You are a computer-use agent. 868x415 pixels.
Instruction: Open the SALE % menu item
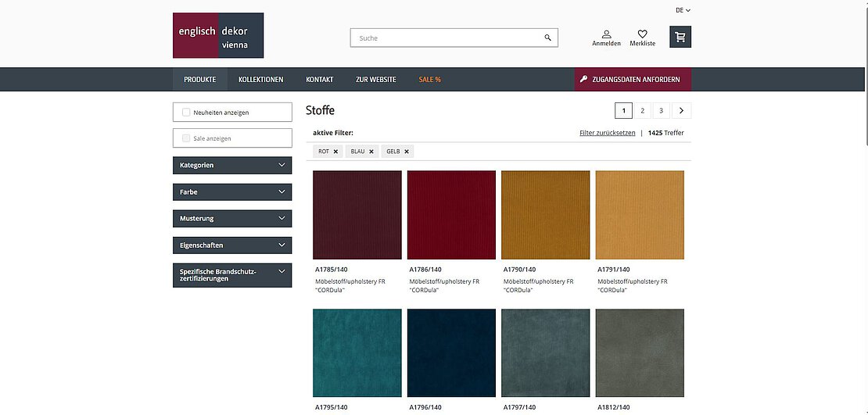[x=429, y=80]
